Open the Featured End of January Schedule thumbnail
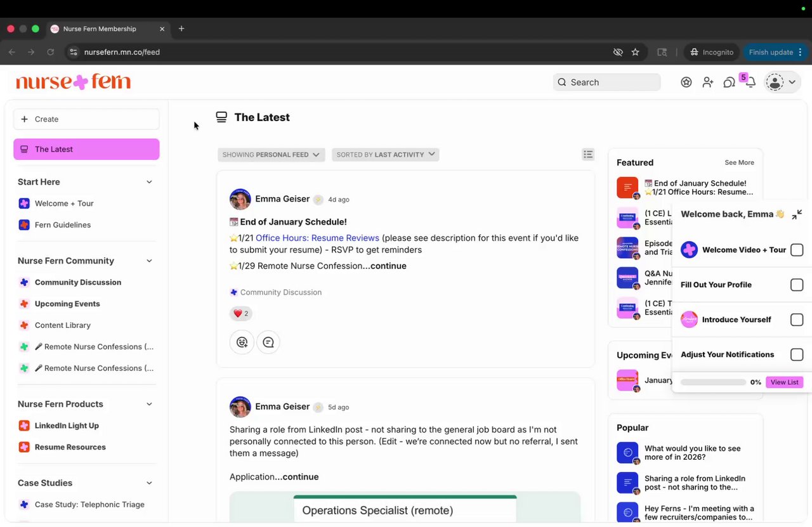The image size is (812, 527). coord(627,188)
